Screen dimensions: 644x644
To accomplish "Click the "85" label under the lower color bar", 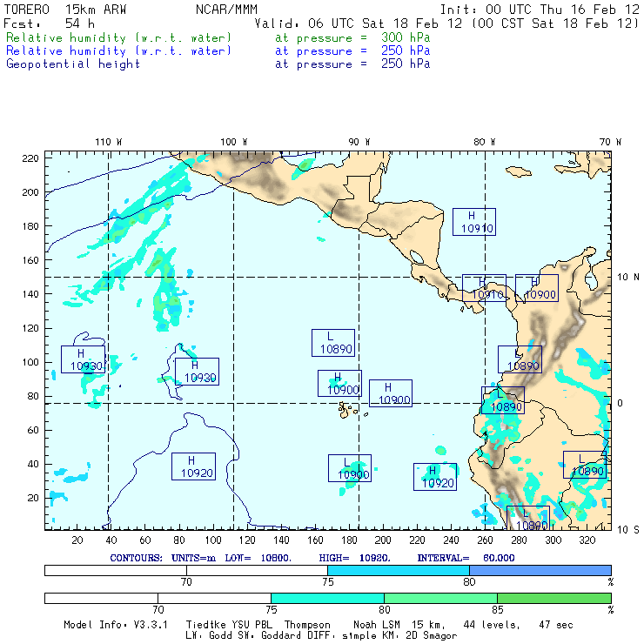I will 498,609.
